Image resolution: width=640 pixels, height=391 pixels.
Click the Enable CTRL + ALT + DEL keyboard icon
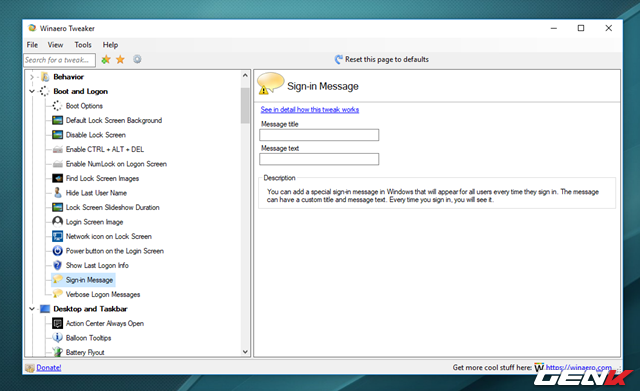(x=57, y=149)
